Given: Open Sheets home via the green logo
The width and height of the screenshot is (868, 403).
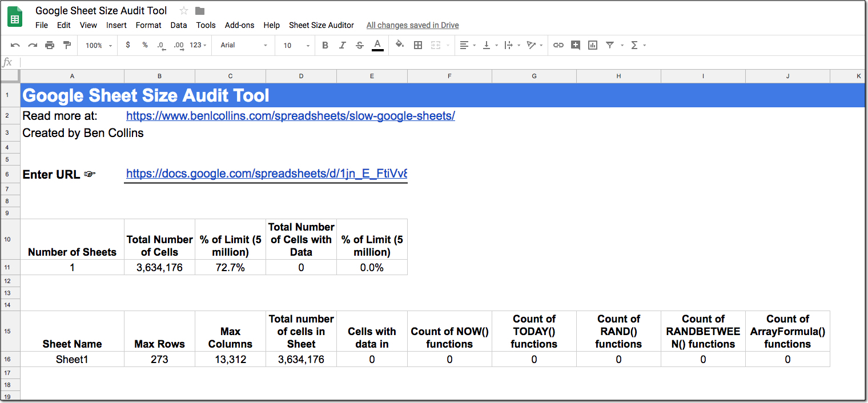Looking at the screenshot, I should click(15, 17).
